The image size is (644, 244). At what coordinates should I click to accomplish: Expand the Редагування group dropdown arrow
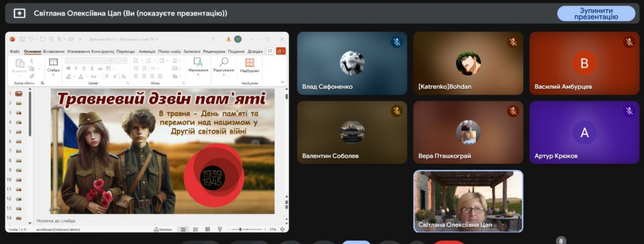pos(224,75)
